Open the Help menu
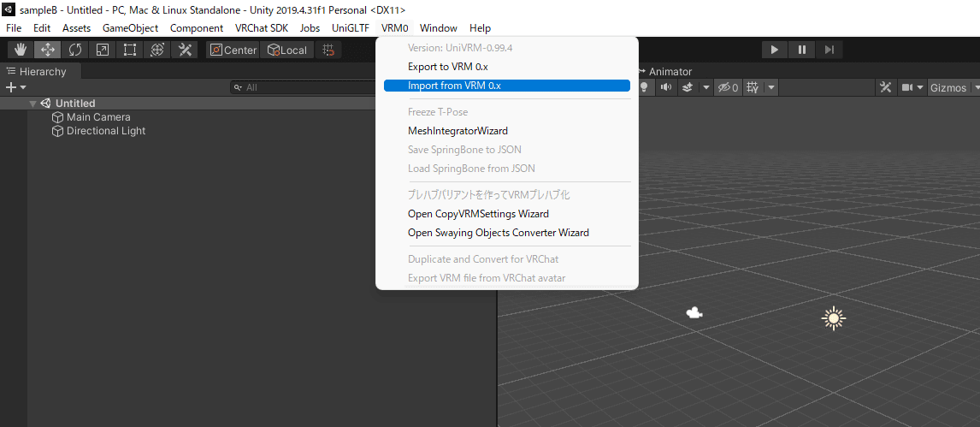980x427 pixels. click(x=480, y=28)
